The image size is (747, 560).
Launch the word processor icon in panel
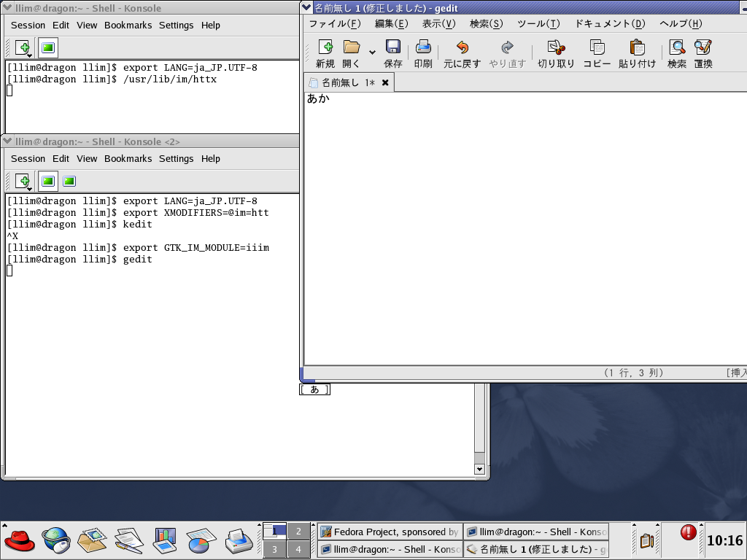tap(128, 541)
